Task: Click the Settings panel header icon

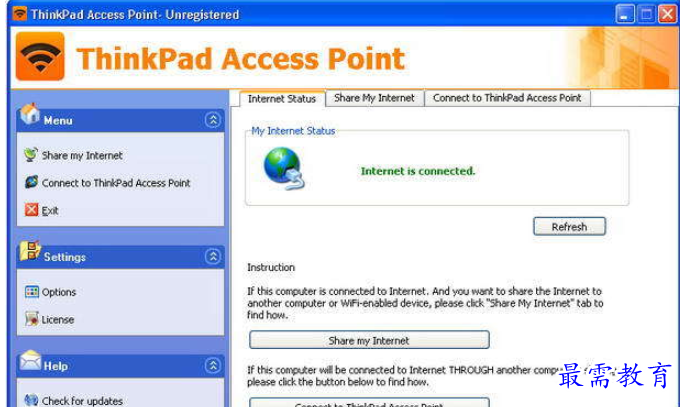Action: pyautogui.click(x=30, y=251)
